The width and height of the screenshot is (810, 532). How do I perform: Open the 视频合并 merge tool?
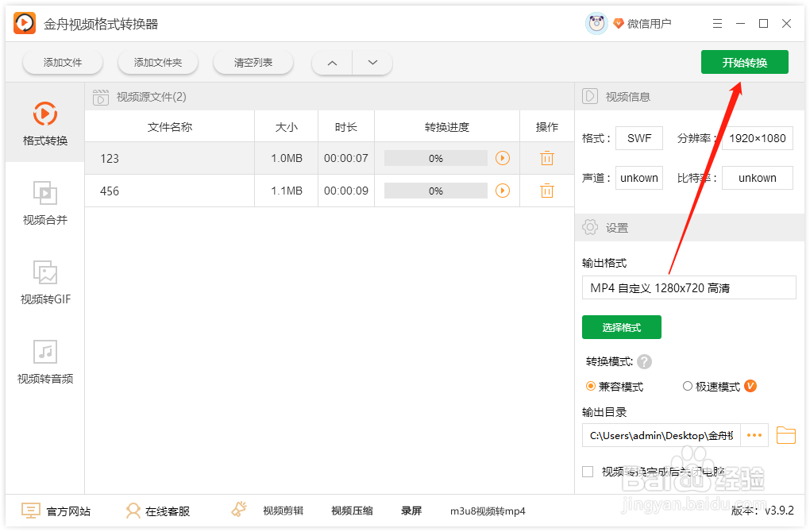click(x=45, y=202)
